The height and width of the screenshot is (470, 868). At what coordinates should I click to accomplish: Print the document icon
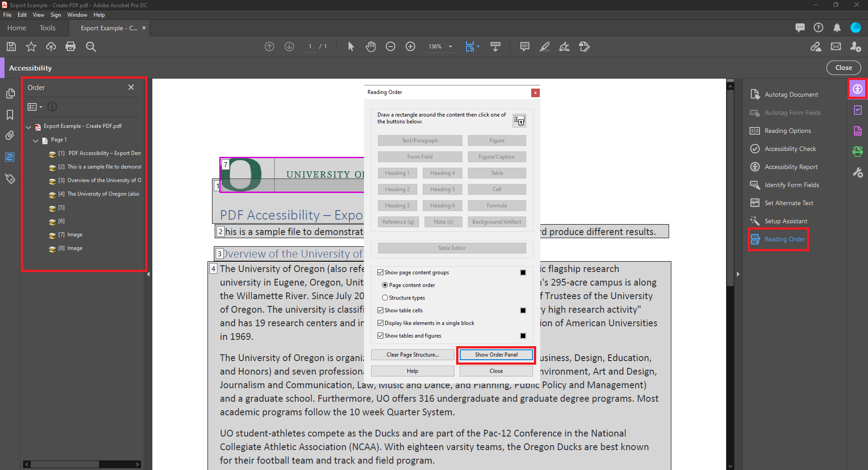pos(71,47)
